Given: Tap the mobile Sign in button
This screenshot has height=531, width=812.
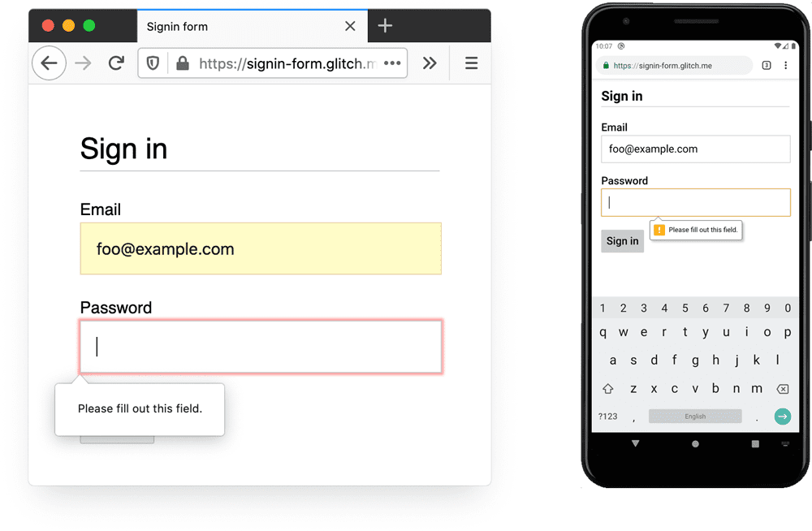Looking at the screenshot, I should point(622,240).
